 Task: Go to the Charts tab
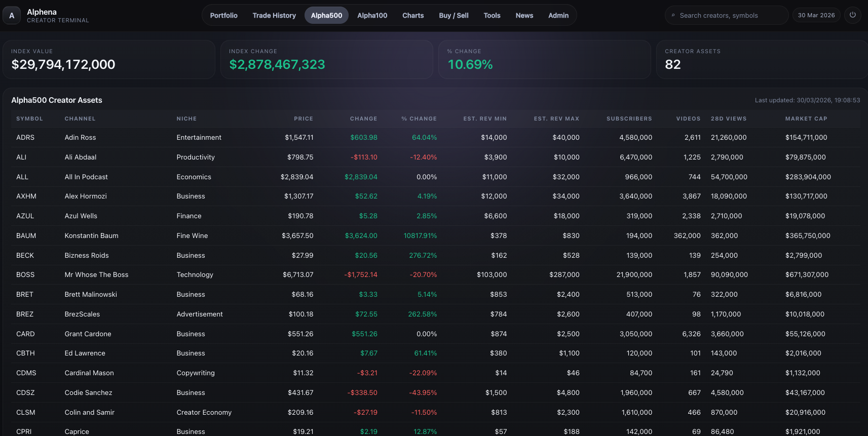point(413,15)
